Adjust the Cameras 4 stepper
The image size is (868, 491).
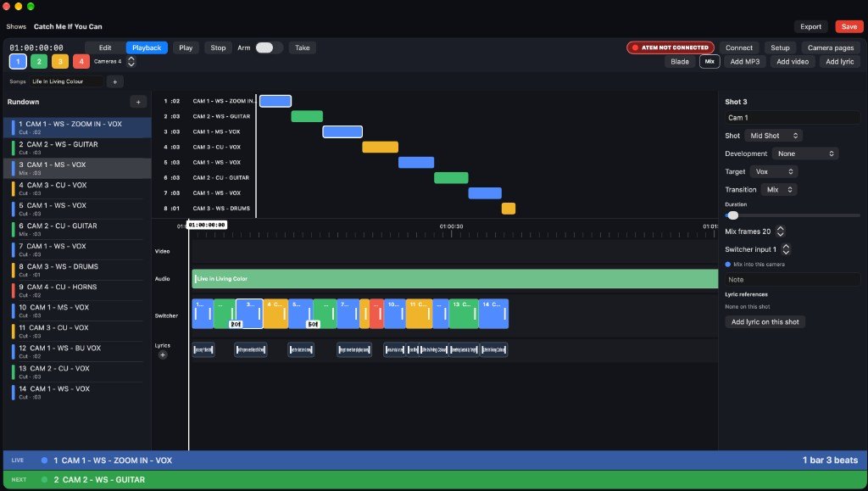(x=131, y=61)
